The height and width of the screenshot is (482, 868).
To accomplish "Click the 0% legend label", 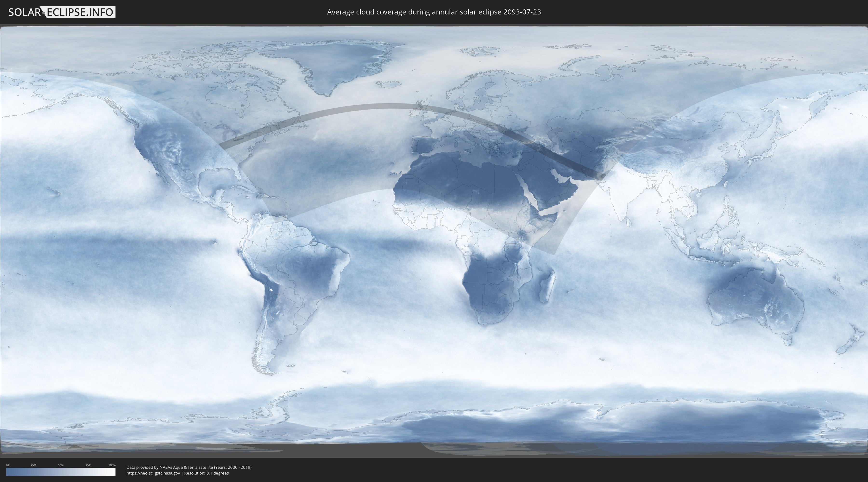I will point(8,465).
